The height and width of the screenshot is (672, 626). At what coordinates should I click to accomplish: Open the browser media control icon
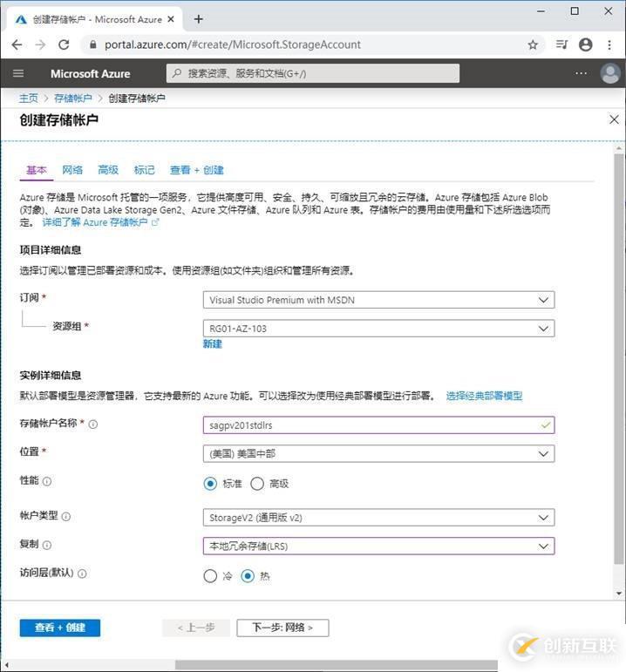pos(561,44)
